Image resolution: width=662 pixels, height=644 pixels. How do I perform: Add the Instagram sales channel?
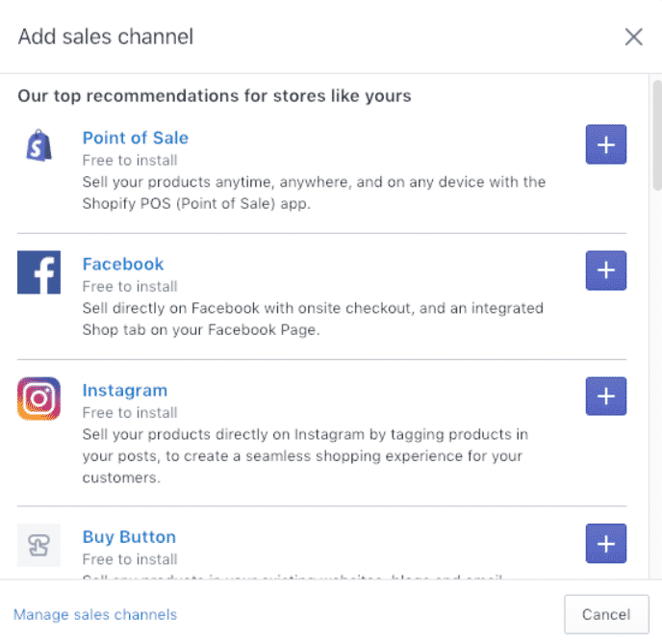click(606, 396)
